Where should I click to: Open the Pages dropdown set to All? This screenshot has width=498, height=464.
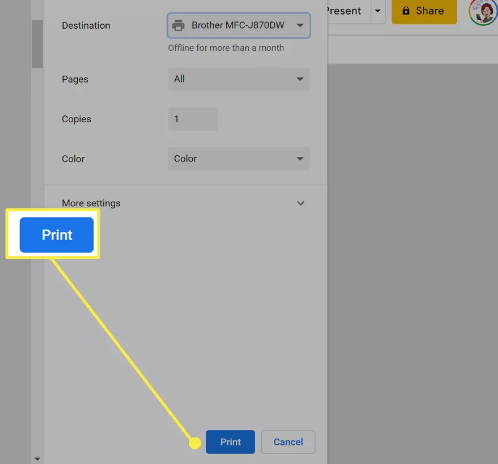(x=239, y=79)
